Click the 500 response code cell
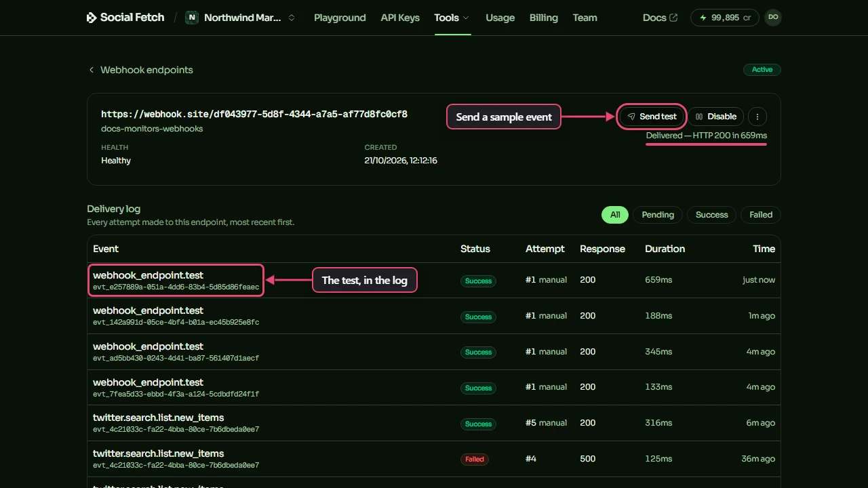The height and width of the screenshot is (488, 868). click(588, 459)
